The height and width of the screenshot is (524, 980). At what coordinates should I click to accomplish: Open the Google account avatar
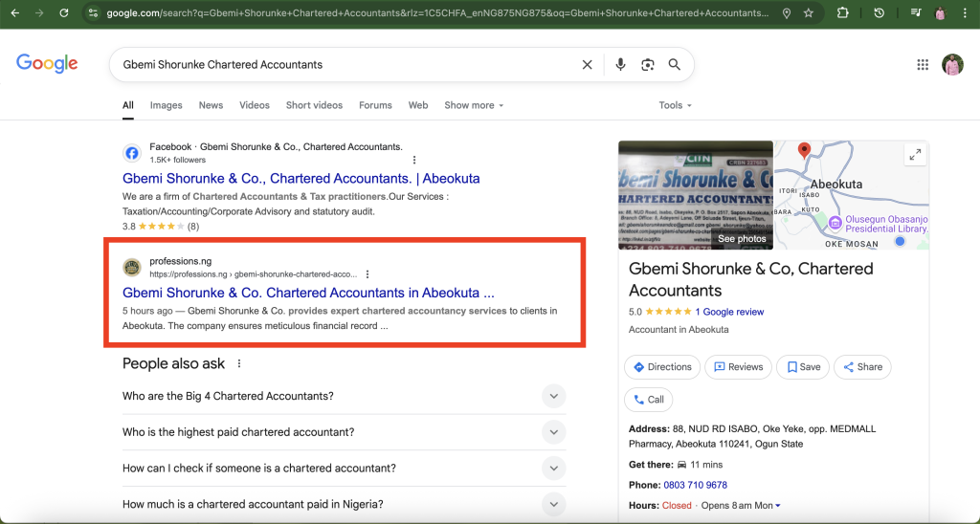952,64
